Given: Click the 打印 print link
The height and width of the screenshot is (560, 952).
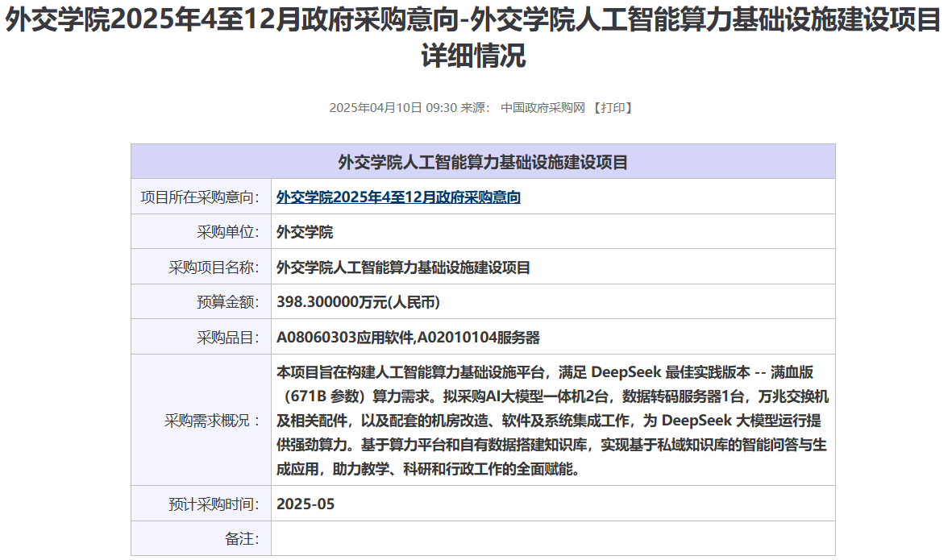Looking at the screenshot, I should [612, 108].
